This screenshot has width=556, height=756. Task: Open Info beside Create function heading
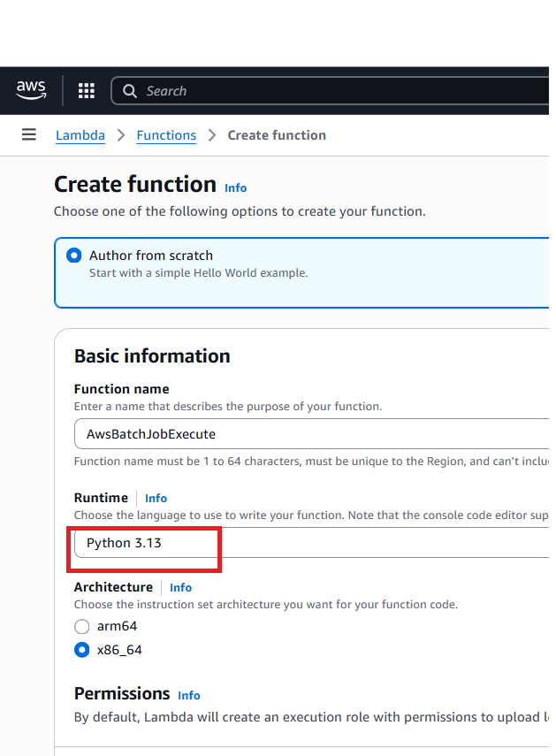pos(236,187)
